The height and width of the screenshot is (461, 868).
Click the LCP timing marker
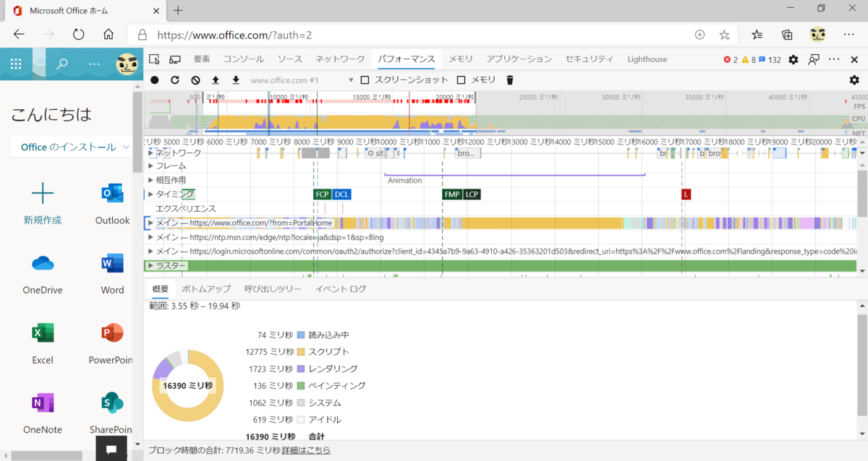472,194
